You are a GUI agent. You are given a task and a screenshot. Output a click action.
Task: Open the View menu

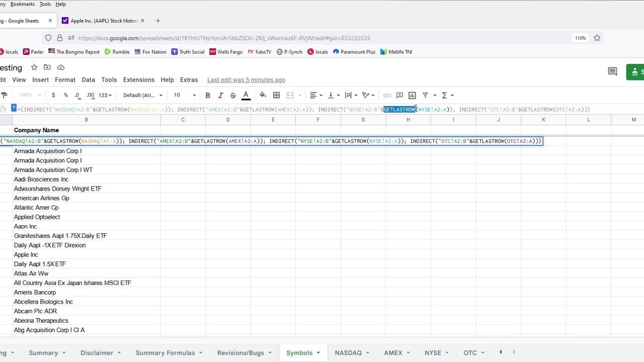(19, 79)
